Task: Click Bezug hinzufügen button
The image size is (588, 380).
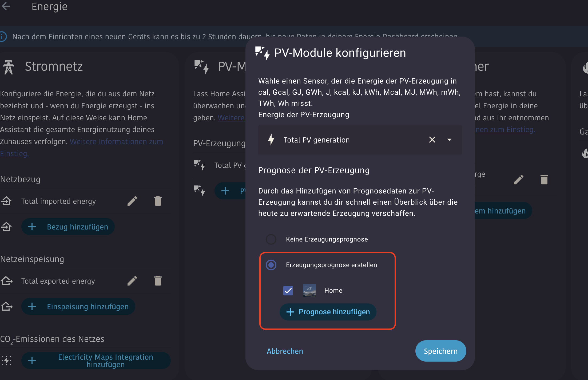Action: point(68,227)
